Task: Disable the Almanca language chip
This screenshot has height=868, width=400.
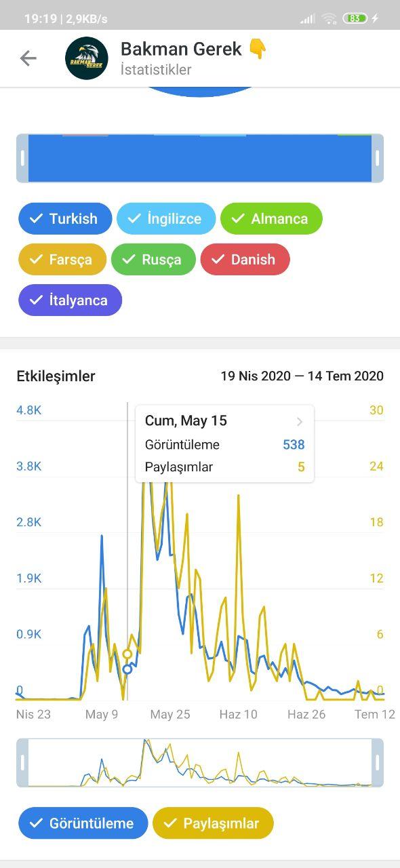Action: click(x=271, y=218)
